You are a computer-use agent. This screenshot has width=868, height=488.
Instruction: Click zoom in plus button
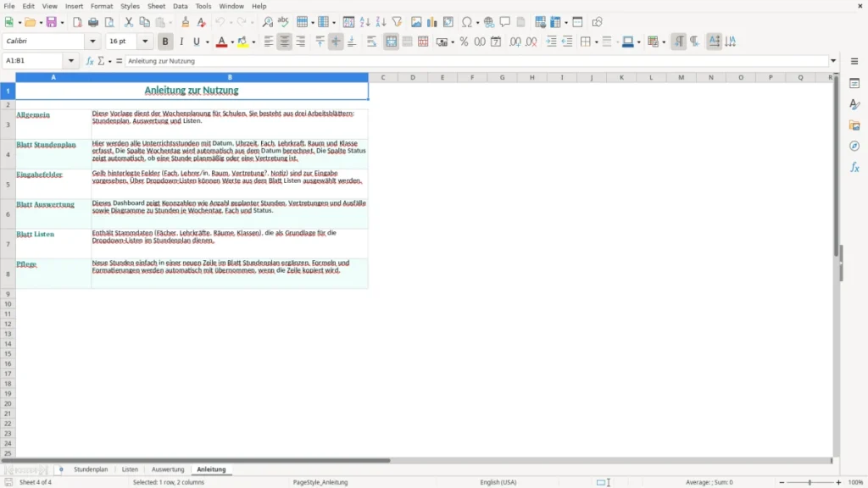point(838,482)
